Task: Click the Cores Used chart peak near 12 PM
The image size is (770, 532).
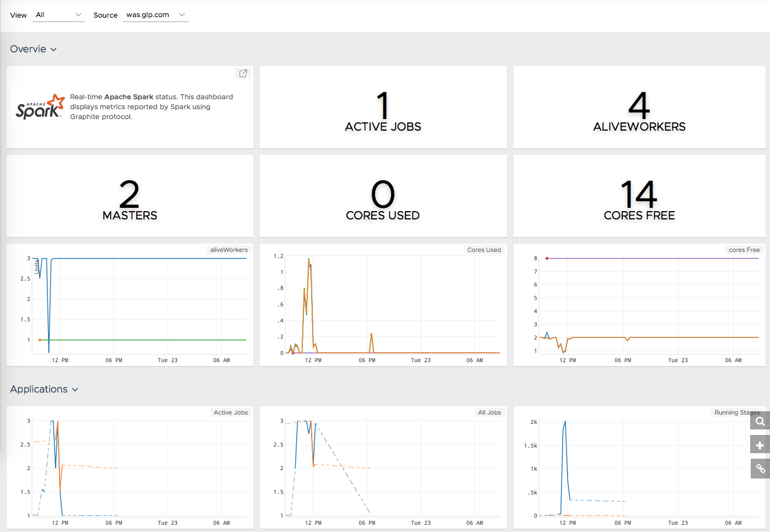Action: pos(309,259)
